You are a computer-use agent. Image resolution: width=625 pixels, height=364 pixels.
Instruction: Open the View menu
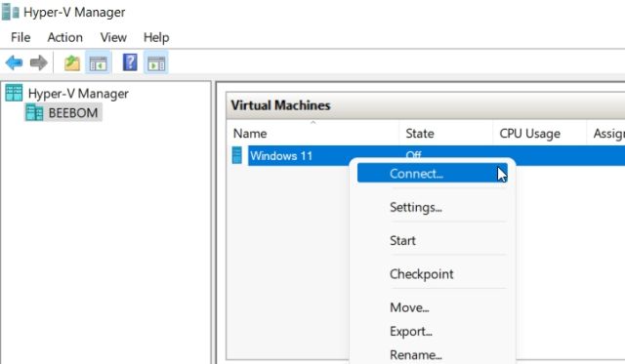[113, 37]
